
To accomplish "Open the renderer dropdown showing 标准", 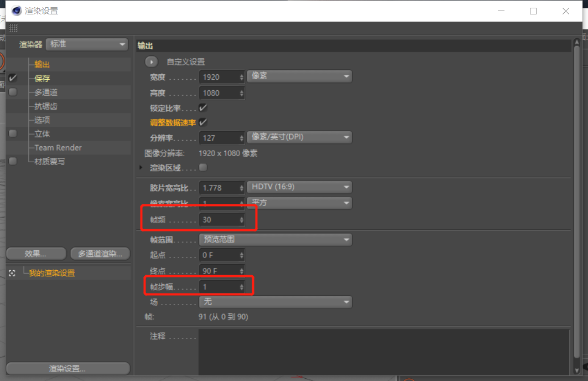I will point(86,44).
